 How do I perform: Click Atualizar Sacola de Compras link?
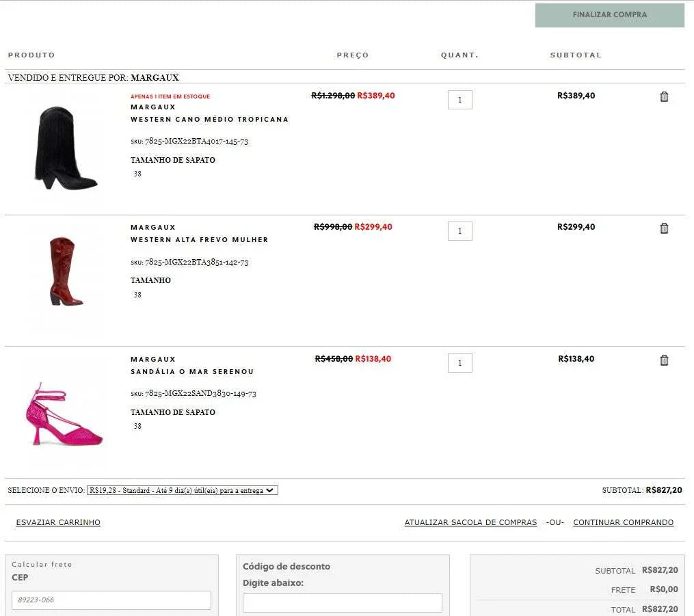pyautogui.click(x=470, y=522)
